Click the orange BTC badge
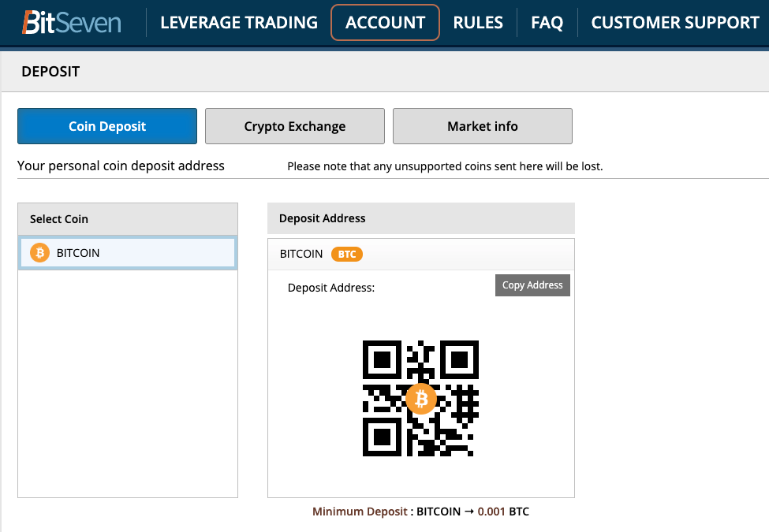Viewport: 769px width, 532px height. (347, 255)
